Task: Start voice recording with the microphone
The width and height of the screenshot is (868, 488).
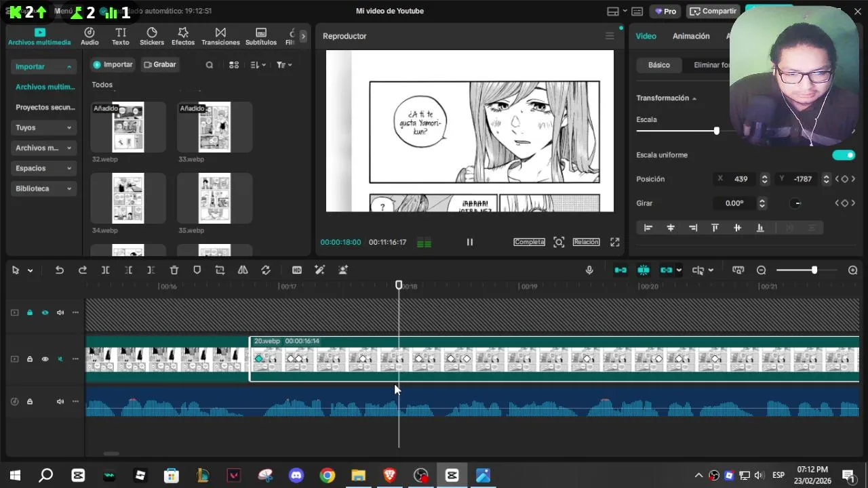Action: click(x=589, y=270)
